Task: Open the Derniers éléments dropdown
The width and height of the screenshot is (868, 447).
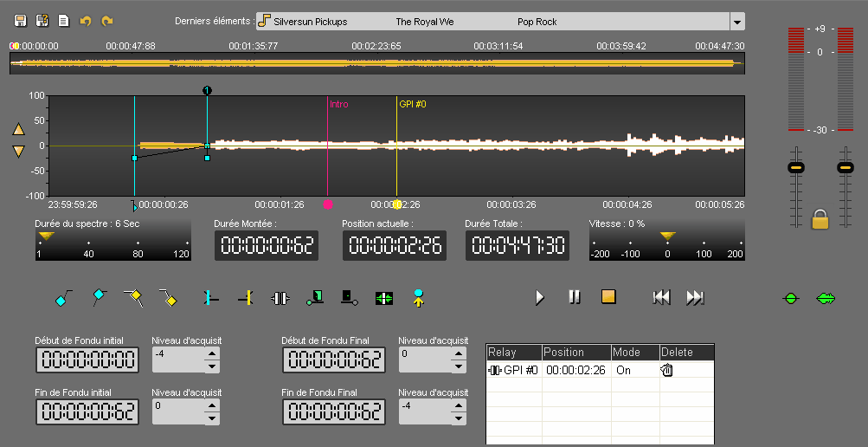Action: pos(736,22)
